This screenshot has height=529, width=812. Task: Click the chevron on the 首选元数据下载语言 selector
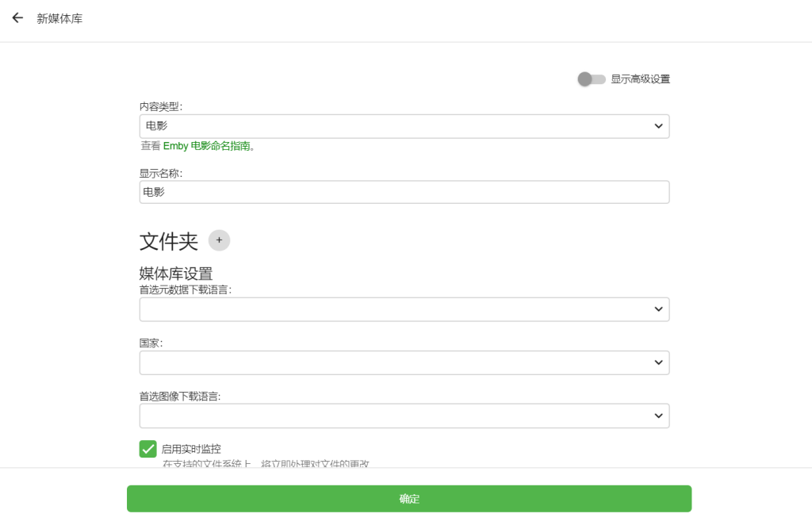(x=657, y=309)
